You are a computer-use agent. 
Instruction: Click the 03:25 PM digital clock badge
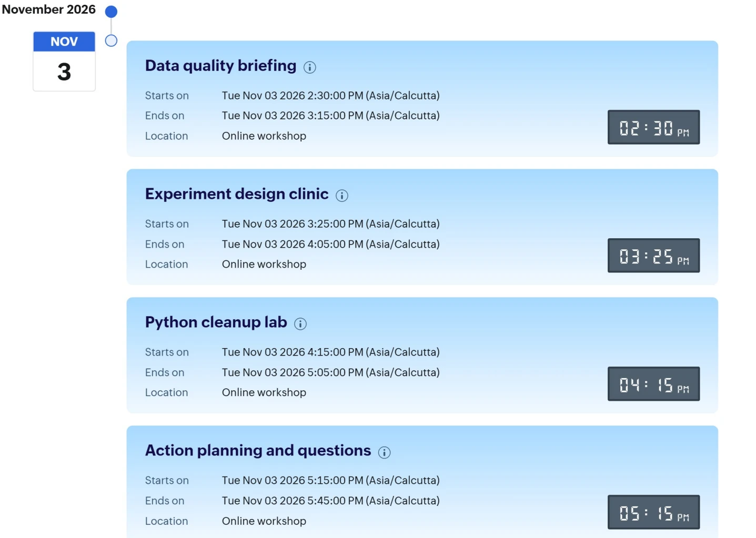[654, 256]
